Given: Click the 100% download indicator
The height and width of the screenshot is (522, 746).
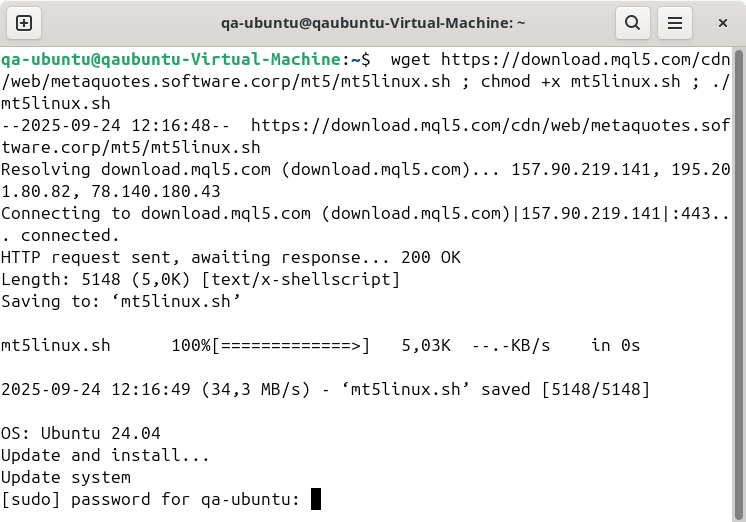Looking at the screenshot, I should tap(190, 345).
